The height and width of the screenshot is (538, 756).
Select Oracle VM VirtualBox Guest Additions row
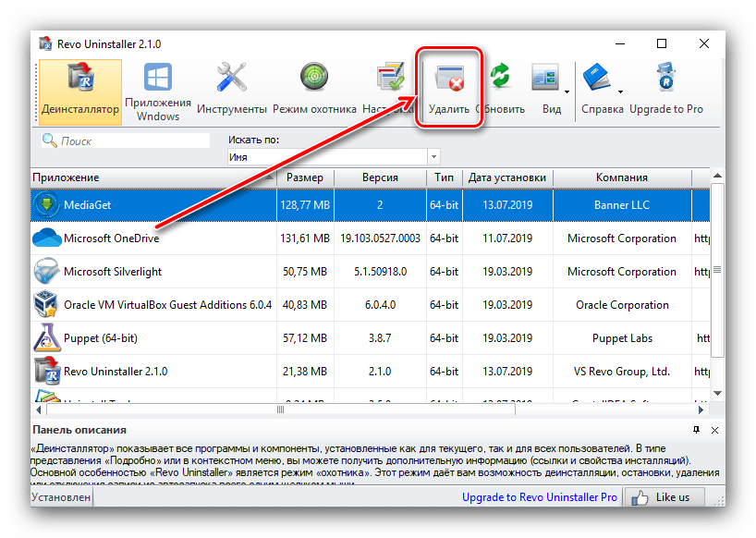coord(371,305)
